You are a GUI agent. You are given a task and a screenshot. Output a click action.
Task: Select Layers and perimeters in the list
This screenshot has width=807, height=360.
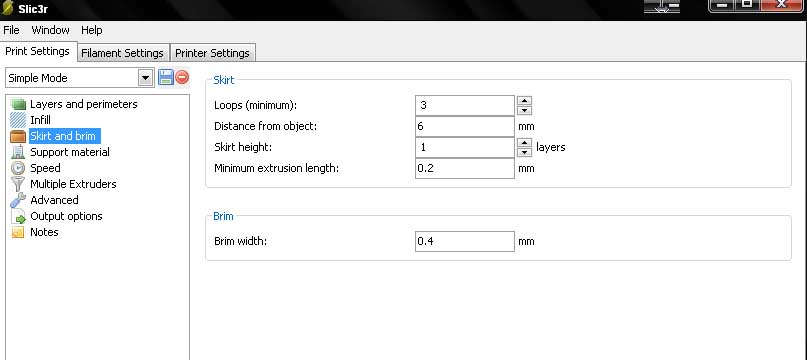point(83,104)
